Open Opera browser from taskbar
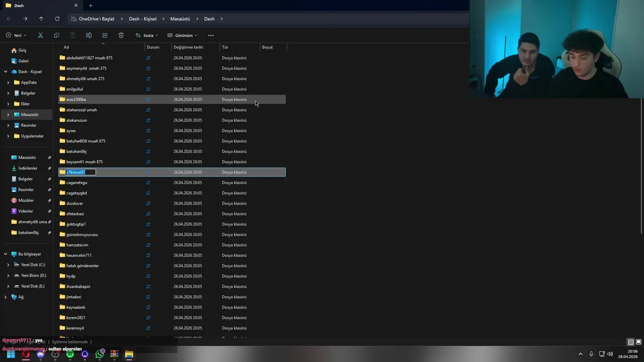This screenshot has height=362, width=644. 26,354
